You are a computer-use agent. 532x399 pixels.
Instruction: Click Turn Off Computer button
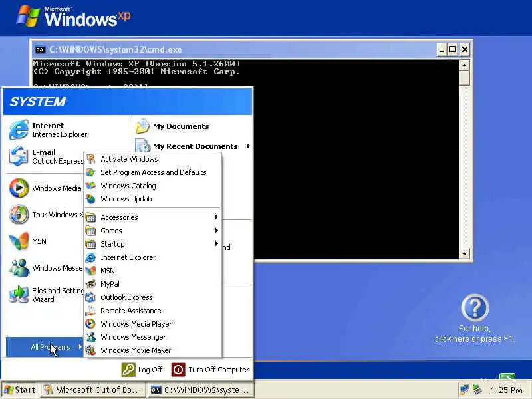(210, 370)
